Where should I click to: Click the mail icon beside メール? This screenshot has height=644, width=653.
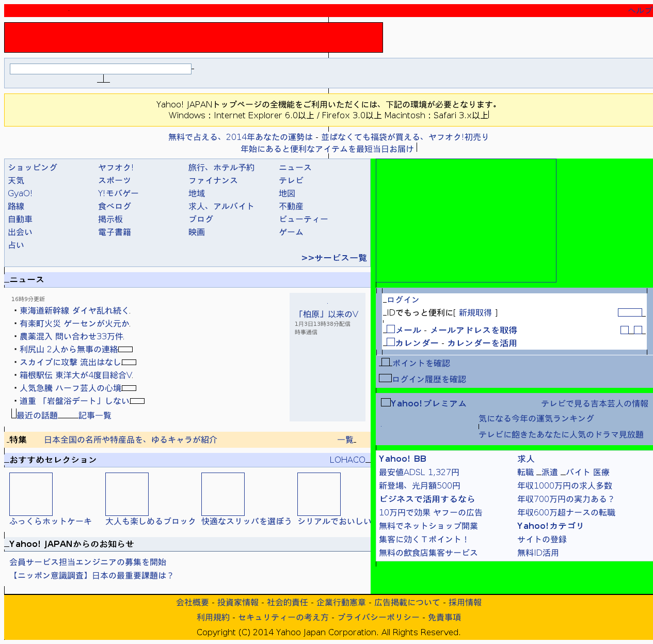[x=391, y=329]
